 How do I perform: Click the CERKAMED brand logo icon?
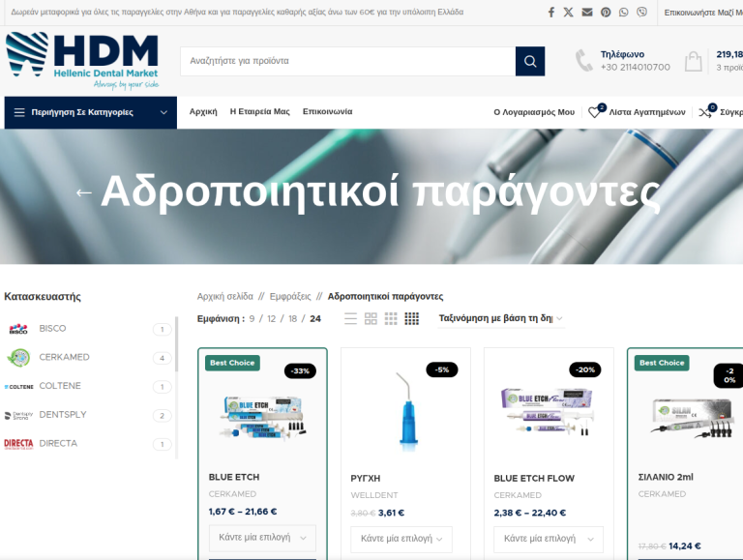coord(18,357)
